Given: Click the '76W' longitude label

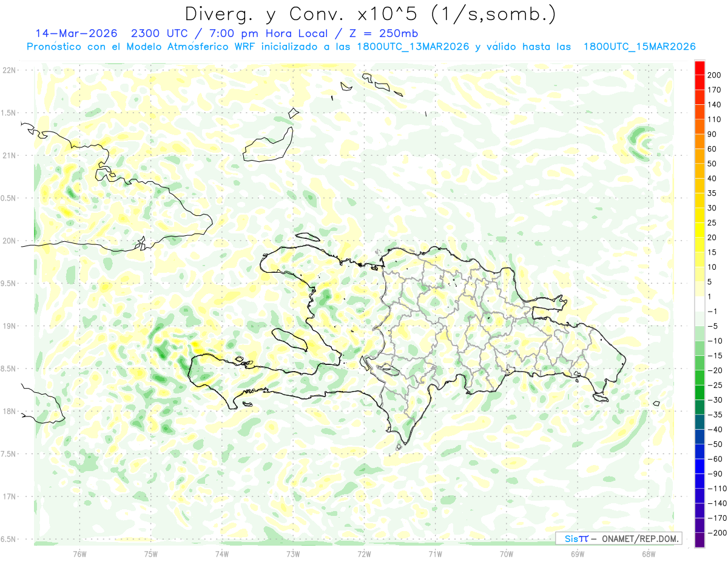Looking at the screenshot, I should pos(79,553).
